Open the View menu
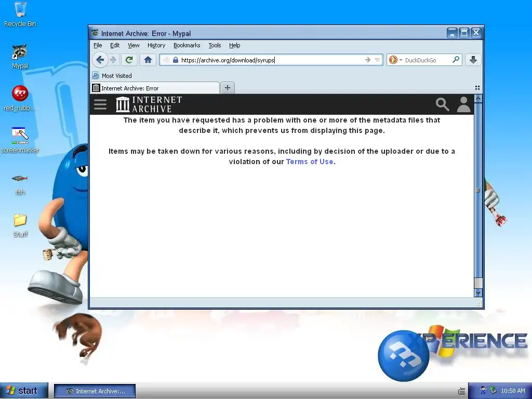The width and height of the screenshot is (532, 399). point(134,45)
